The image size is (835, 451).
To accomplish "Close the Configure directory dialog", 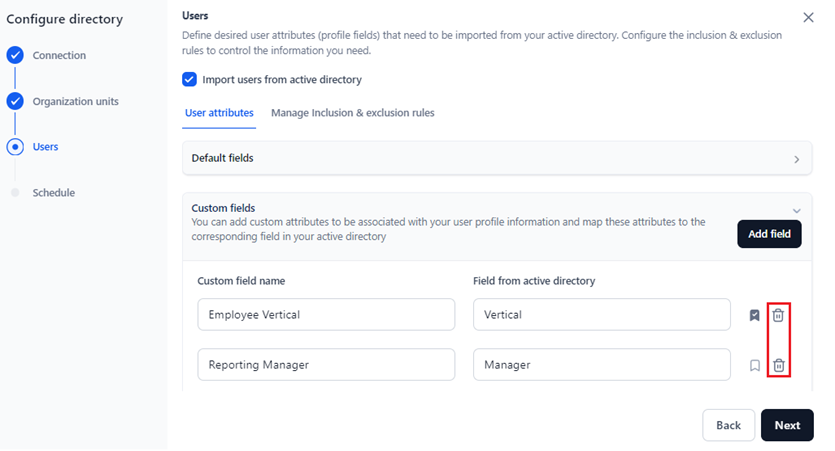I will (x=808, y=18).
